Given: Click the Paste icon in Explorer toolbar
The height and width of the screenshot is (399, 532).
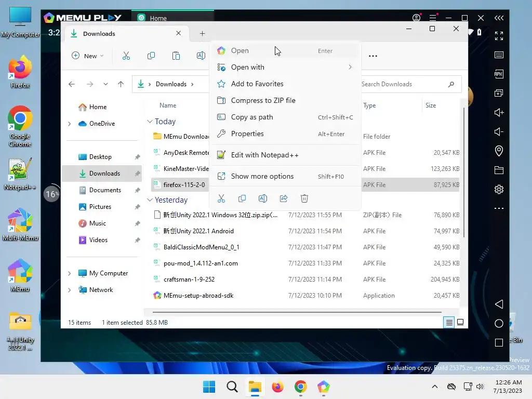Looking at the screenshot, I should click(176, 56).
